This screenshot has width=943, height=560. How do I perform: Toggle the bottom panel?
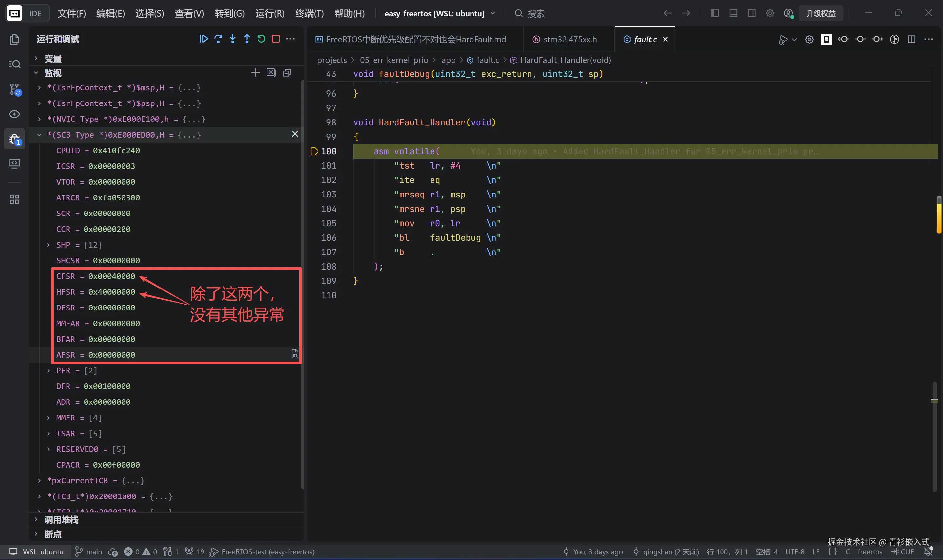(733, 13)
